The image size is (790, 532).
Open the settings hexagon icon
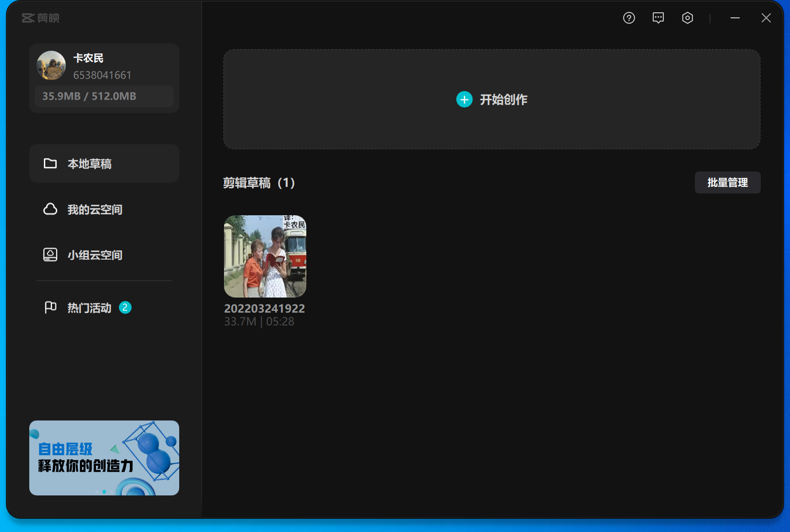pyautogui.click(x=688, y=18)
